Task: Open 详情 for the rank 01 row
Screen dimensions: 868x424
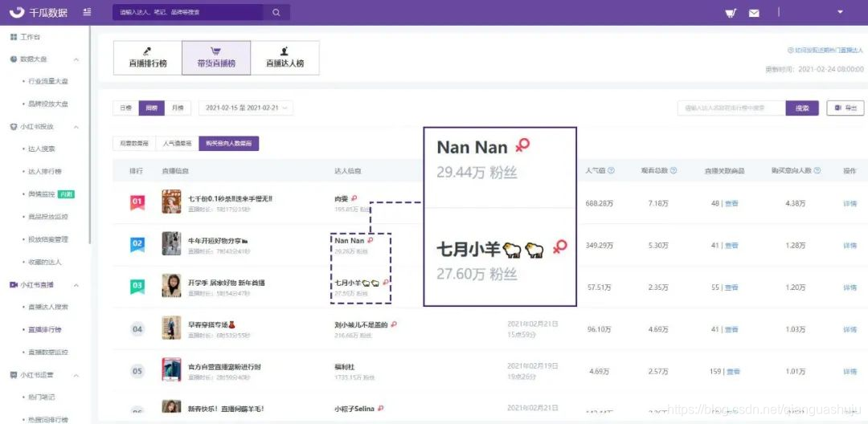Action: [850, 203]
